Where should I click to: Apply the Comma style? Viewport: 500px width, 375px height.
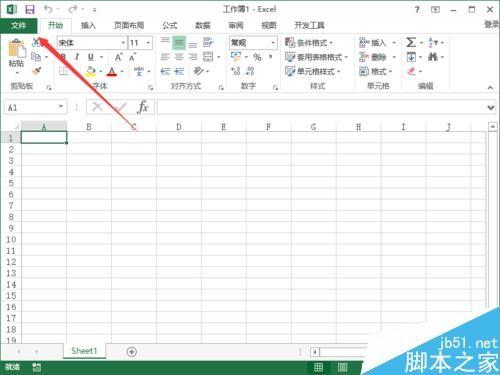pos(271,57)
